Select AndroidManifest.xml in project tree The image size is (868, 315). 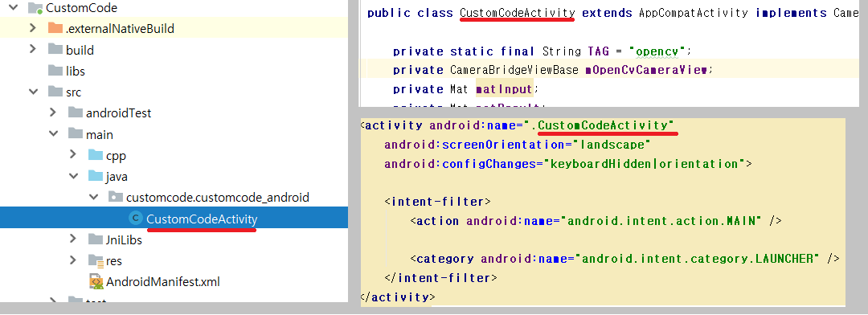click(162, 282)
